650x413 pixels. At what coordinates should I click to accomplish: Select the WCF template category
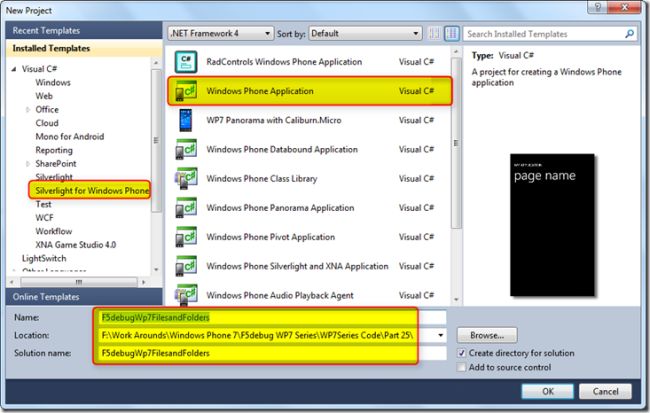(x=44, y=218)
